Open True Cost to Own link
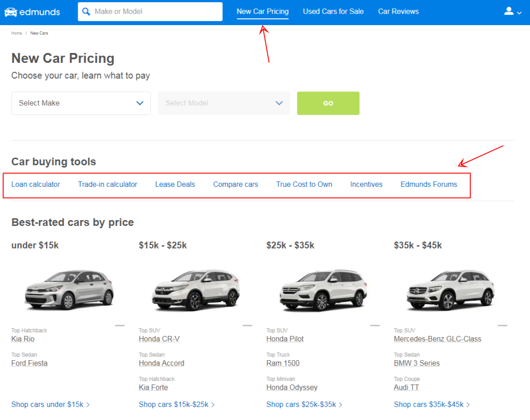 pos(304,184)
